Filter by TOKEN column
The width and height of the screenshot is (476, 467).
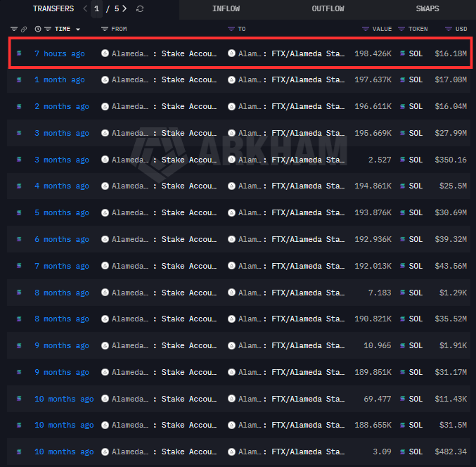tap(401, 29)
